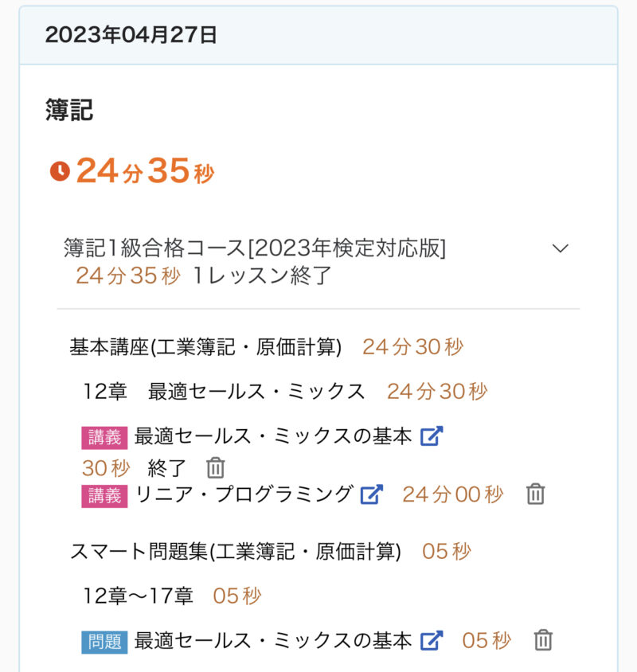Click the orange clock icon beside 24分35秒
Image resolution: width=637 pixels, height=672 pixels.
tap(60, 171)
